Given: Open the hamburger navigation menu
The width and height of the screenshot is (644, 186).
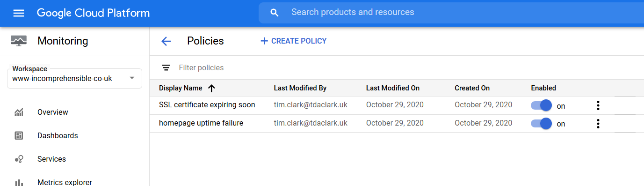Looking at the screenshot, I should [19, 13].
